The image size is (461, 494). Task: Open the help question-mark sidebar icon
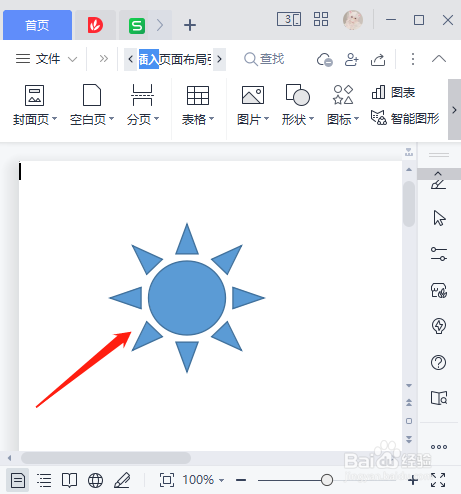[x=438, y=362]
